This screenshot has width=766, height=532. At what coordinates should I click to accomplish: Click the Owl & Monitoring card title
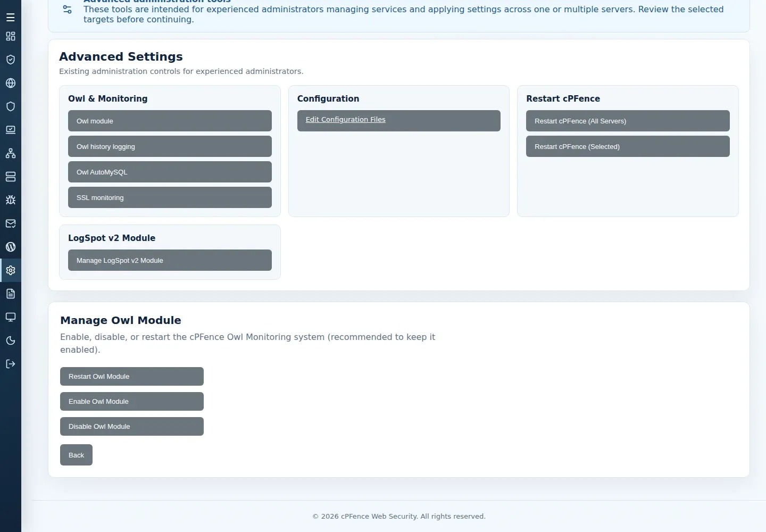[x=108, y=98]
